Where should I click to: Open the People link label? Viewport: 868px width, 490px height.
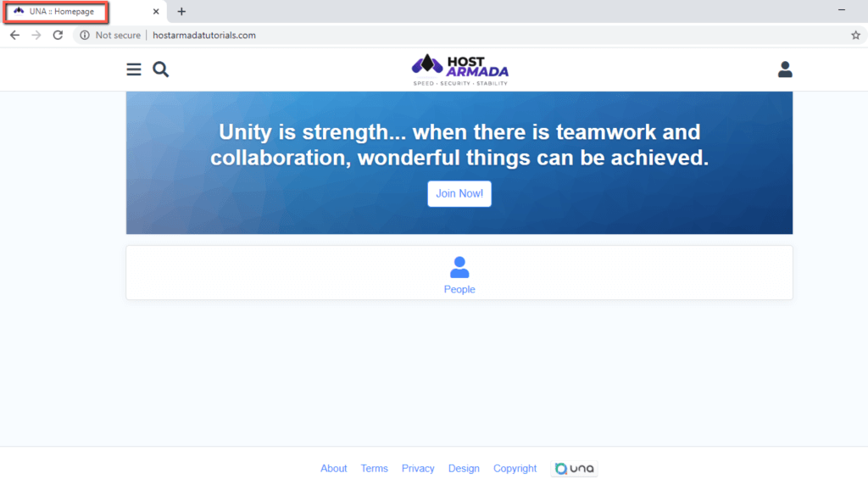[x=459, y=290]
